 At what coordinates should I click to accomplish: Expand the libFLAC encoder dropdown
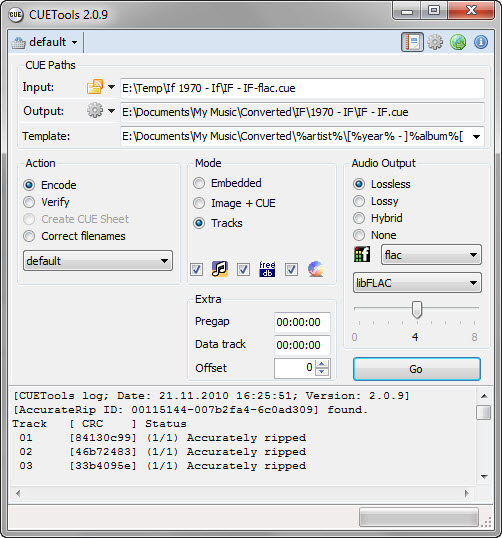[x=417, y=283]
